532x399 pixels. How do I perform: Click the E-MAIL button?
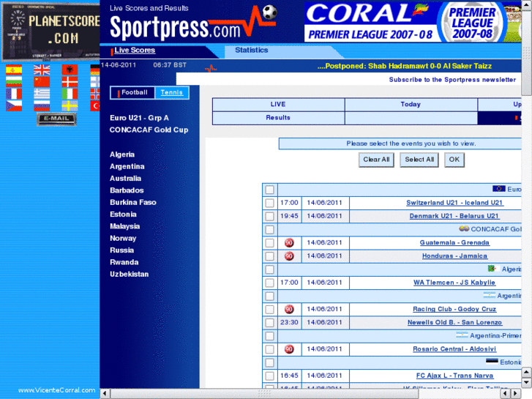click(56, 119)
